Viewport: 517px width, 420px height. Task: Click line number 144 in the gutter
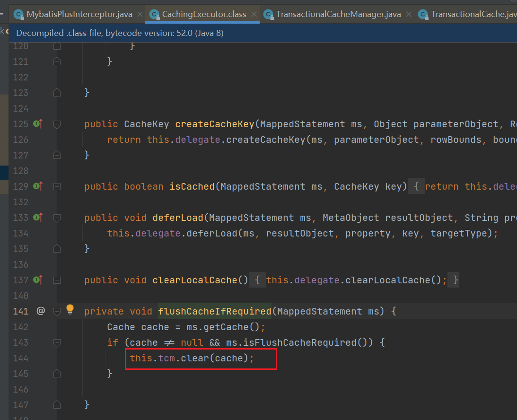click(20, 358)
